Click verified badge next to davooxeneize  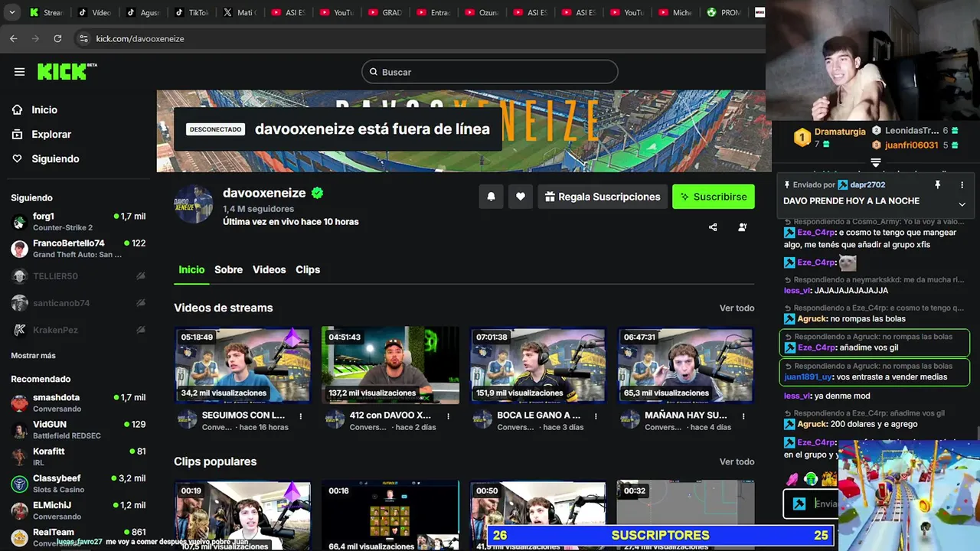[x=317, y=193]
